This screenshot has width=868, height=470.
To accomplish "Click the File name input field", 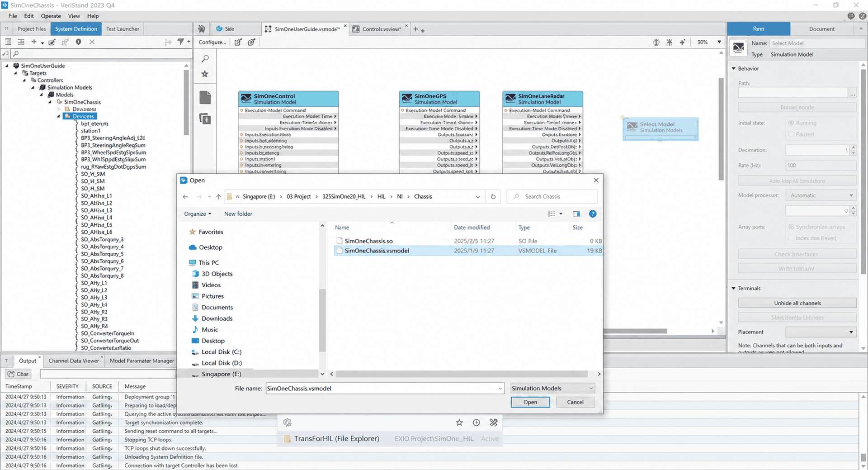I will [385, 388].
